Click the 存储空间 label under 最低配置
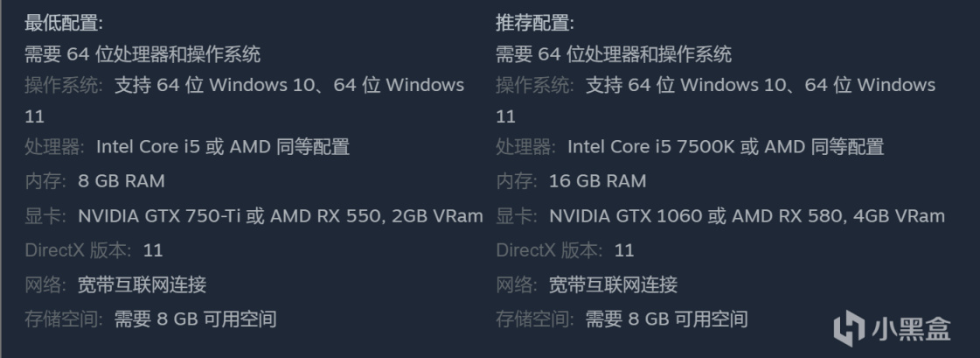 pyautogui.click(x=64, y=319)
